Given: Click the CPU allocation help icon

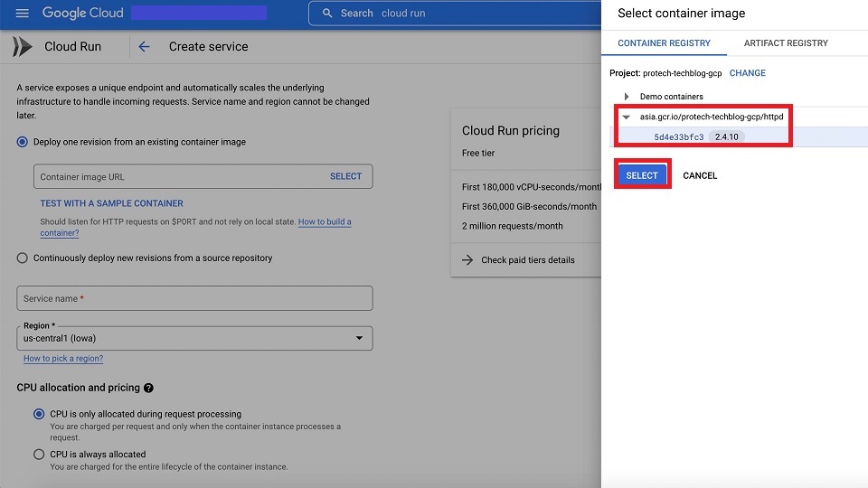Looking at the screenshot, I should pyautogui.click(x=148, y=388).
